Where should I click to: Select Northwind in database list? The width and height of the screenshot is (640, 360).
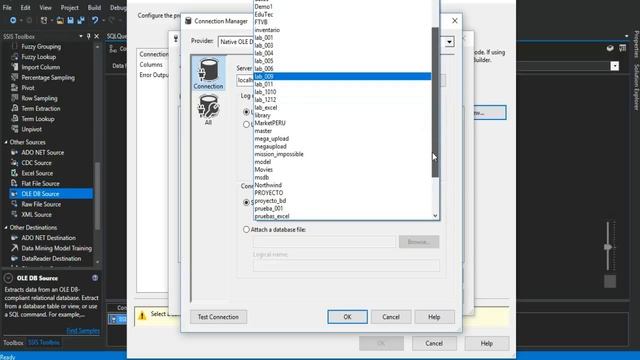click(x=342, y=185)
